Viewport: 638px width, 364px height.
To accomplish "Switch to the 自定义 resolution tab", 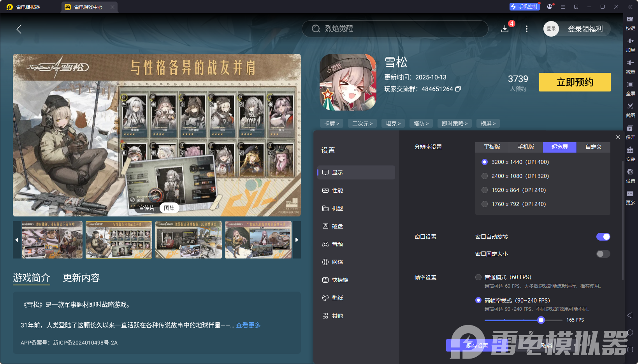I will [593, 147].
